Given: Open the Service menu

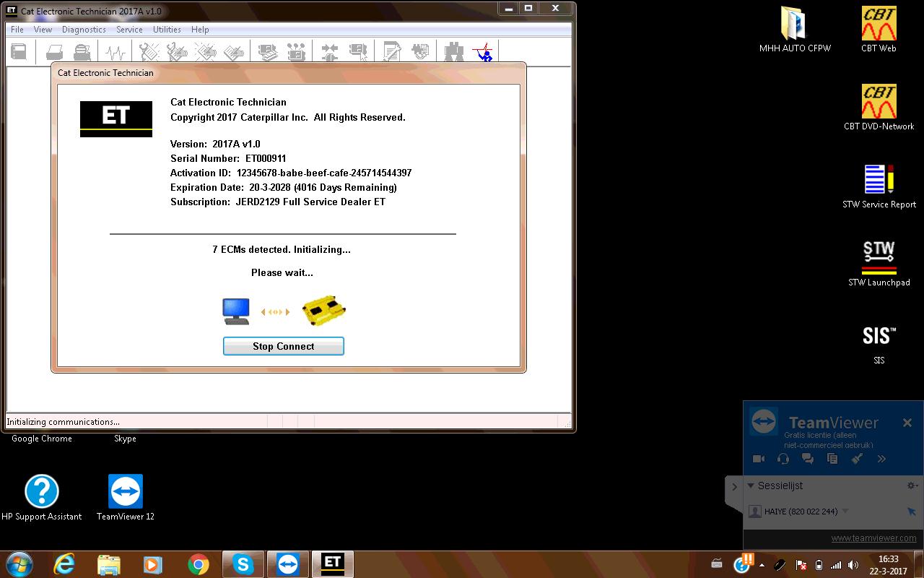Looking at the screenshot, I should tap(129, 30).
